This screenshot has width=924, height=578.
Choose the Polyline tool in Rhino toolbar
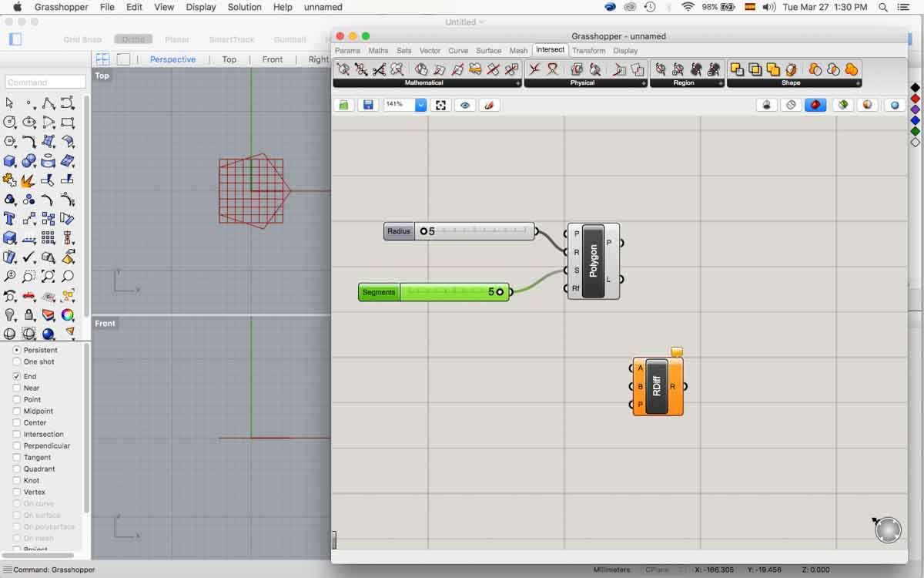coord(49,102)
